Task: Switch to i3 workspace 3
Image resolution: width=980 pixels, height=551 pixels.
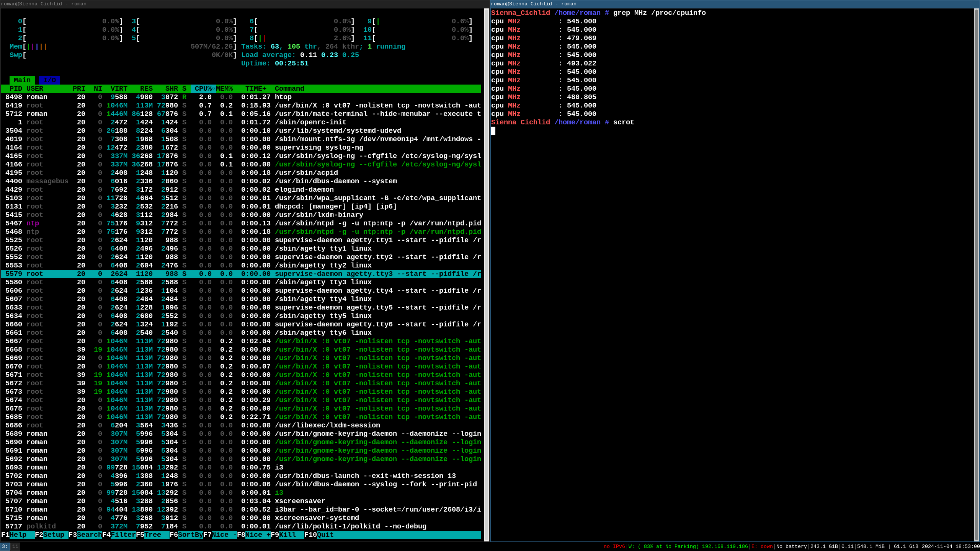Action: tap(5, 546)
